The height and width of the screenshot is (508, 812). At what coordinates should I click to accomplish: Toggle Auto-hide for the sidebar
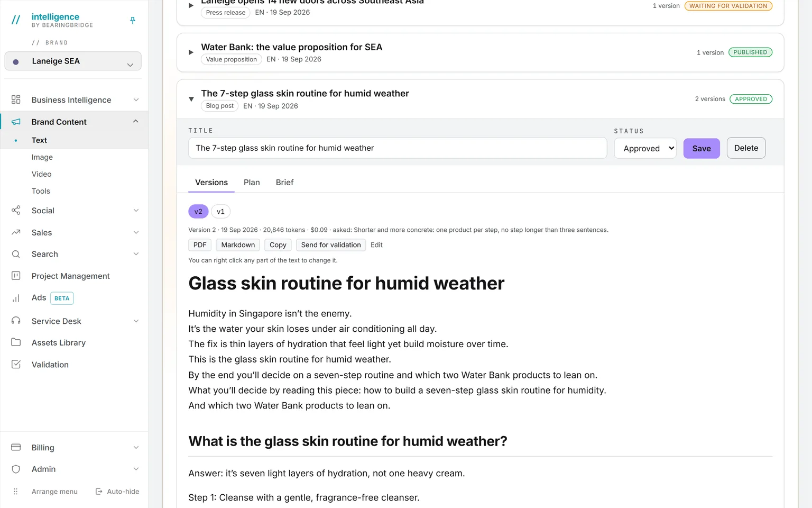[117, 492]
